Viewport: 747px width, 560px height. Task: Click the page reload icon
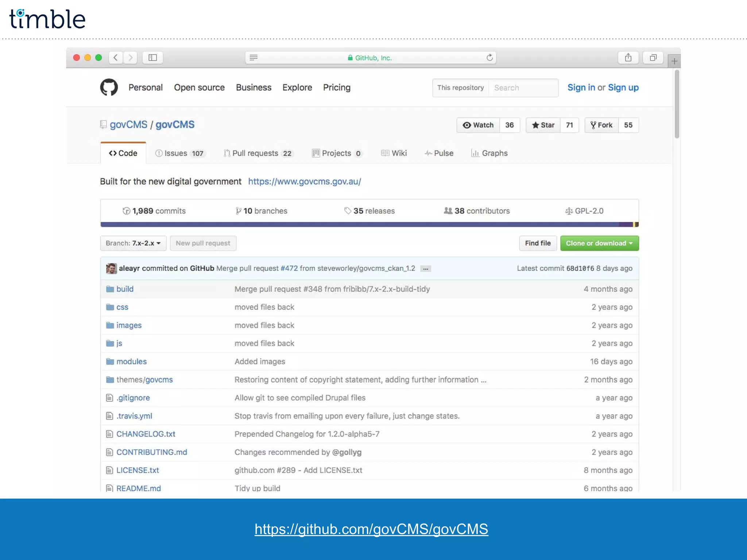pyautogui.click(x=489, y=58)
